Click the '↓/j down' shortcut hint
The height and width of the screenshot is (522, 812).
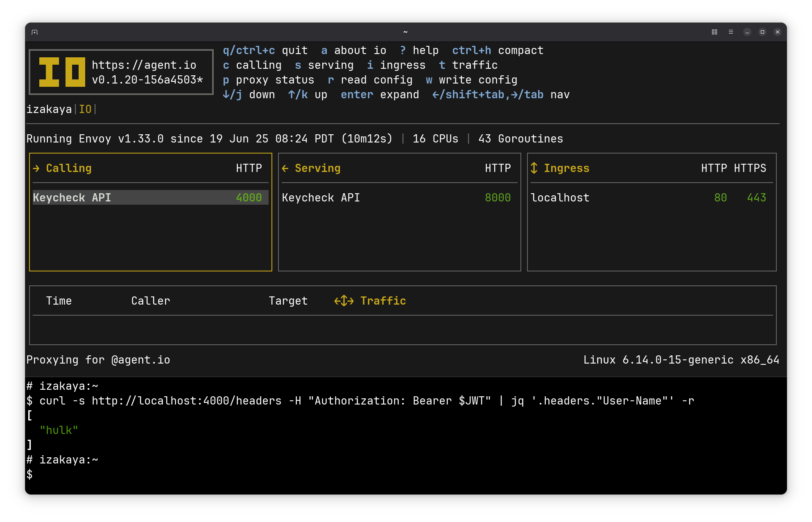(x=249, y=95)
